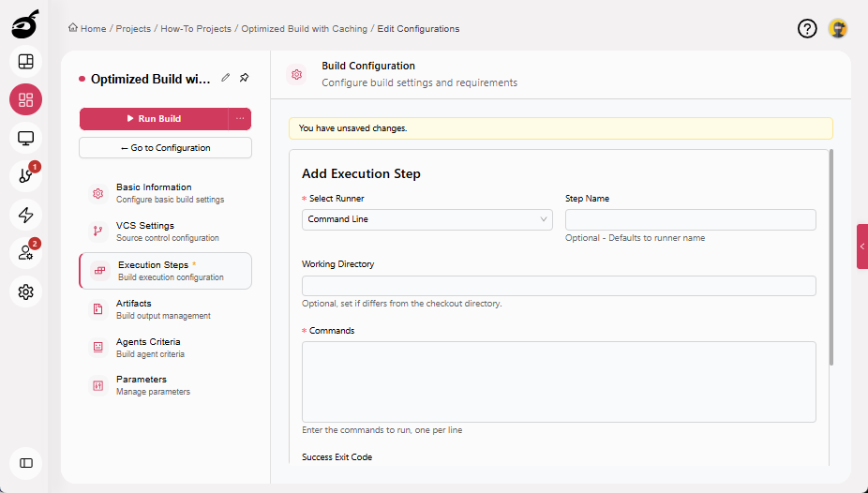Open the user avatar menu
This screenshot has width=868, height=493.
pyautogui.click(x=838, y=28)
